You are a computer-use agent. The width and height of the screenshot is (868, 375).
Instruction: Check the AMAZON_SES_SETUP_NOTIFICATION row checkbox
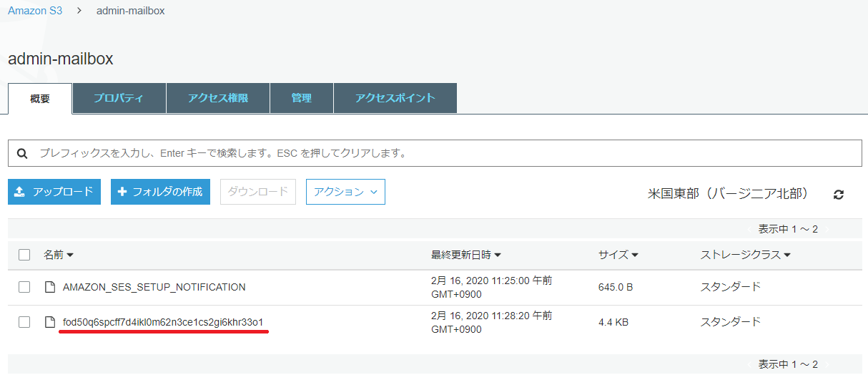24,287
